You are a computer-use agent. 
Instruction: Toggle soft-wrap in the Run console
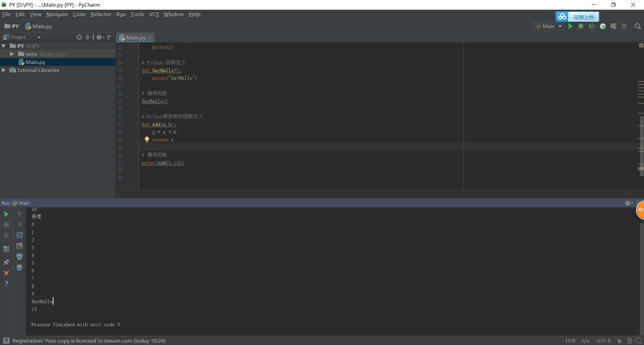[x=19, y=235]
